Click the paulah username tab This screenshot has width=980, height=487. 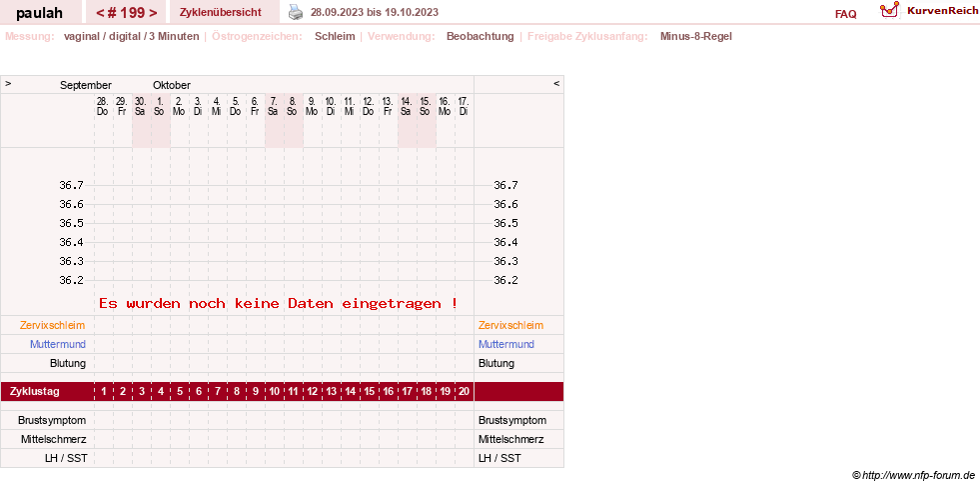point(39,13)
